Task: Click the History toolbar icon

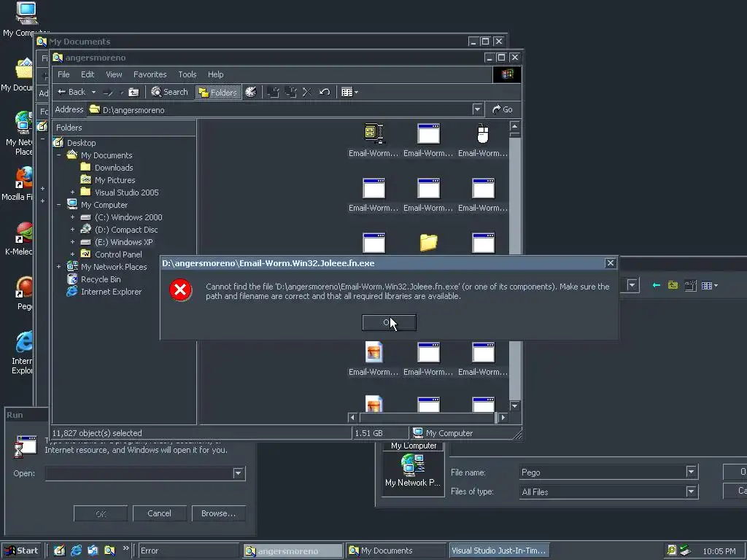Action: [x=251, y=92]
